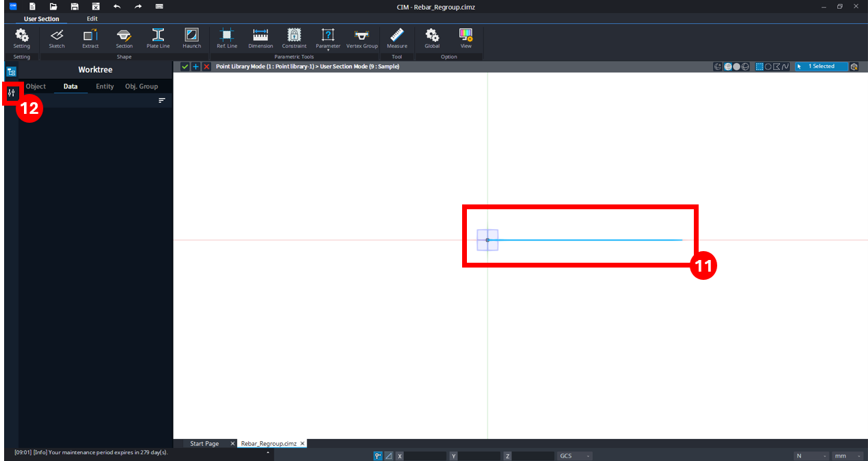Open the GCS coordinate system dropdown
The width and height of the screenshot is (868, 461).
pos(575,456)
